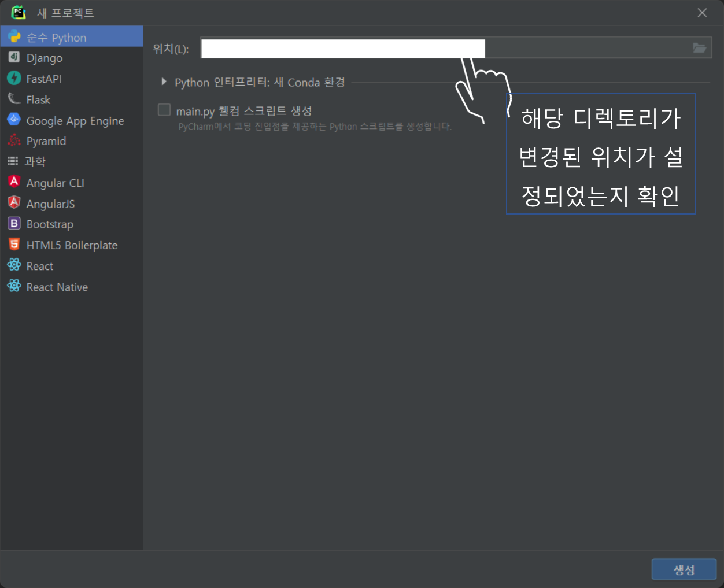The height and width of the screenshot is (588, 724).
Task: Click the AngularJS shield icon
Action: click(14, 202)
